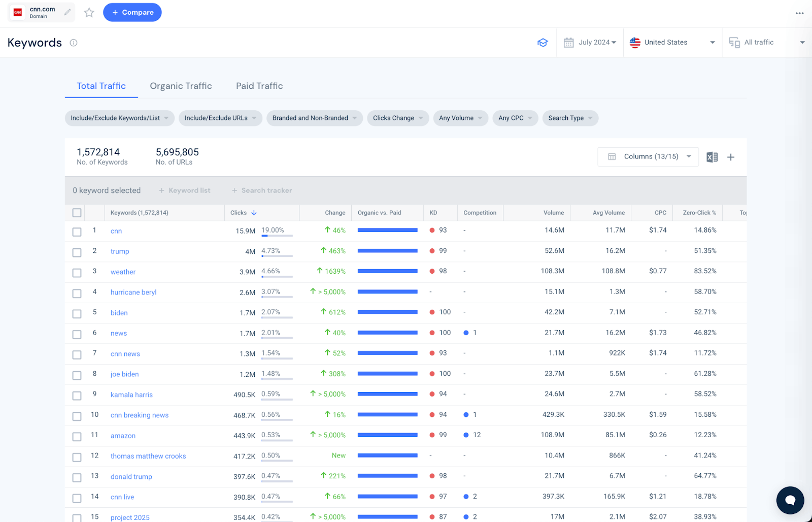
Task: Open the Search Type filter
Action: (570, 118)
